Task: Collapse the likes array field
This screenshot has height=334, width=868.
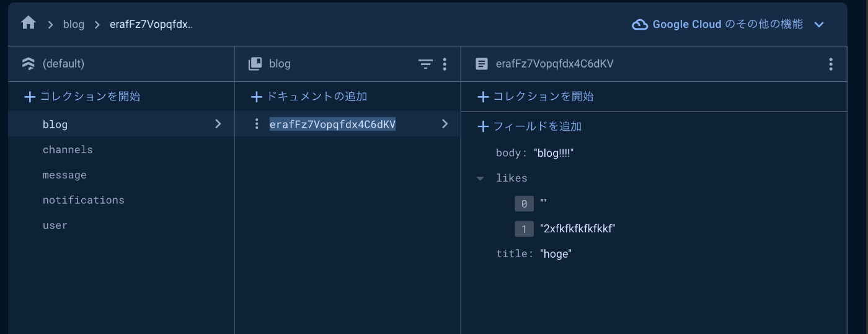Action: tap(480, 178)
